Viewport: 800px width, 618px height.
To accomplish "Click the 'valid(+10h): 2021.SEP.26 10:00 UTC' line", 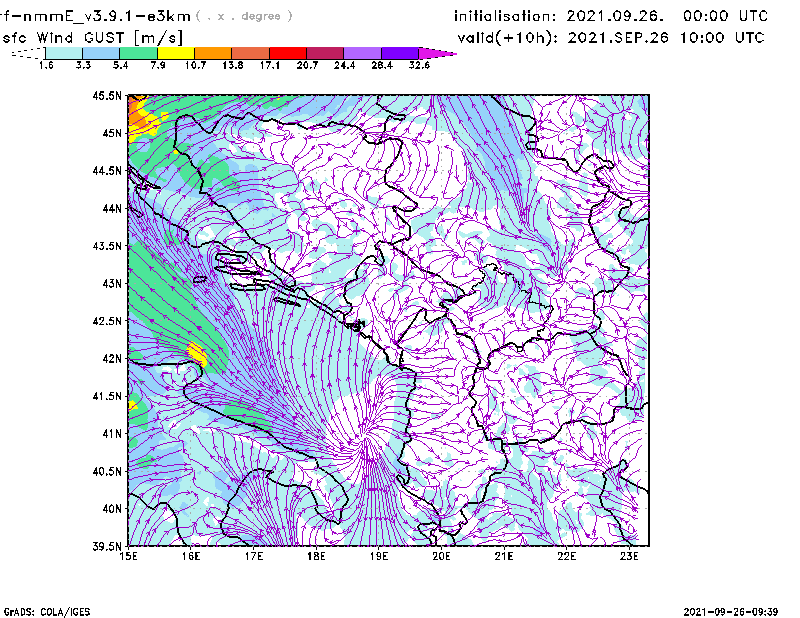I will [611, 38].
